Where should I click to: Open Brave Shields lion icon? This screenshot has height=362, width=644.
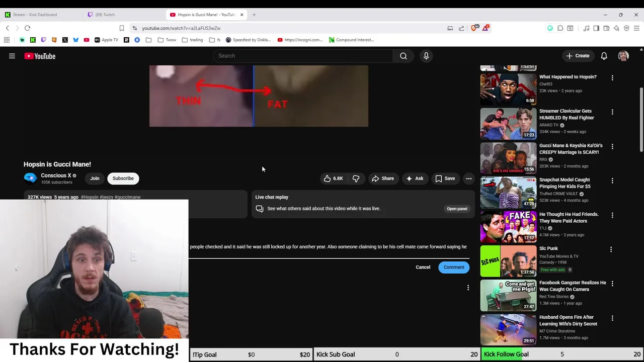(x=473, y=28)
